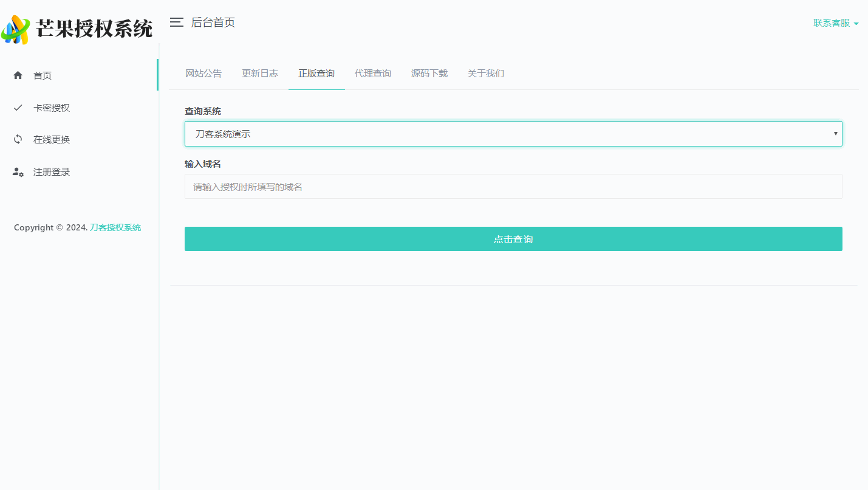This screenshot has width=868, height=490.
Task: Toggle the hamburger sidebar menu icon
Action: (x=176, y=22)
